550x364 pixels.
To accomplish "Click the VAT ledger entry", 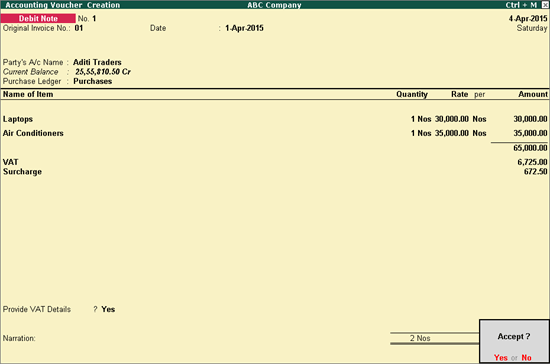I will click(x=11, y=162).
